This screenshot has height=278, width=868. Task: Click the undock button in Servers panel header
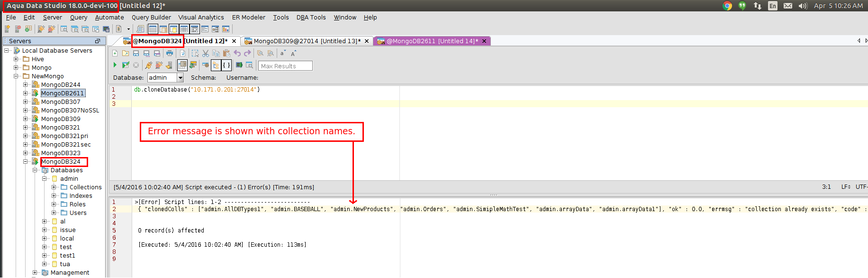(x=98, y=41)
